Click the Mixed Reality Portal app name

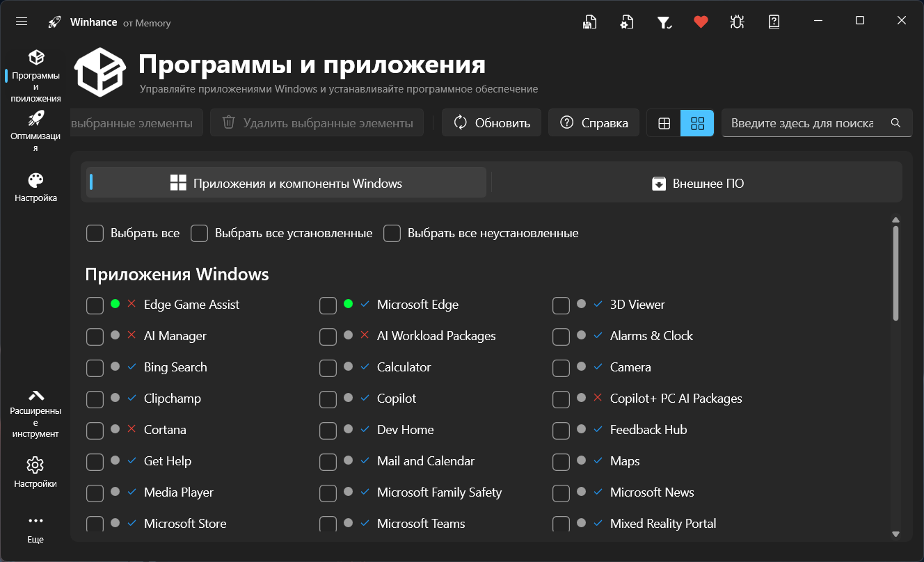(663, 523)
